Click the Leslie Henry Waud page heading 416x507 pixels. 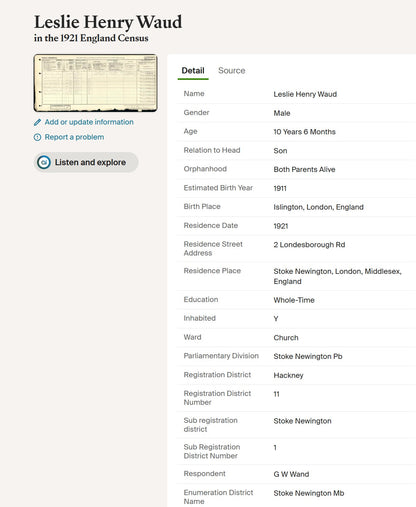[x=108, y=22]
